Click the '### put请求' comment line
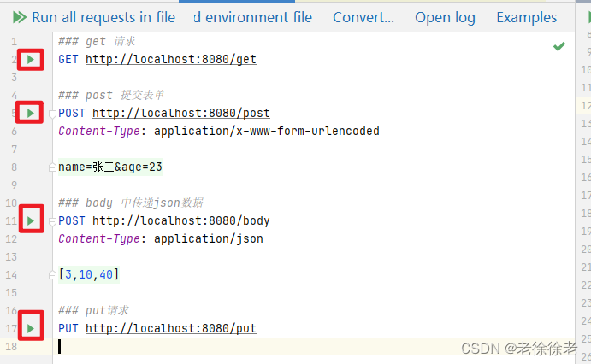Viewport: 591px width, 364px height. 93,310
